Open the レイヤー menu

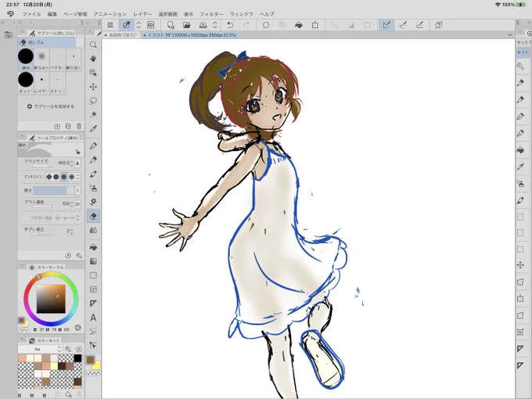[142, 14]
